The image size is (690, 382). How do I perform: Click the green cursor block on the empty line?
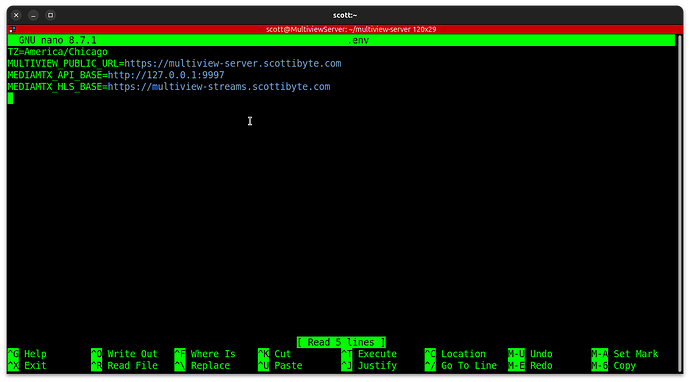(x=11, y=99)
